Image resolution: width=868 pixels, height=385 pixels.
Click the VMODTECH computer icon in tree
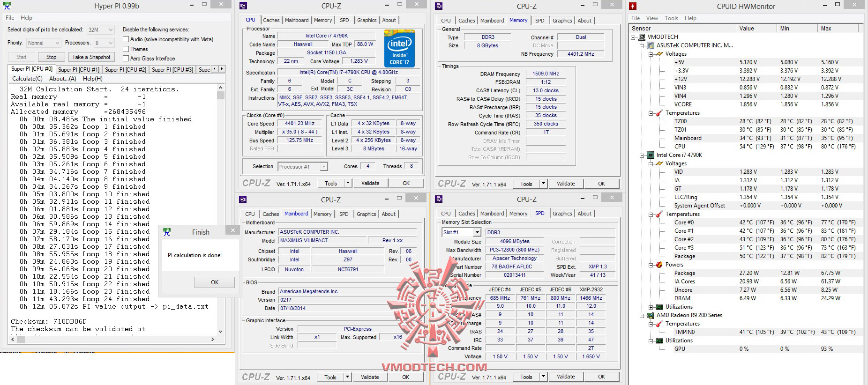pos(642,37)
